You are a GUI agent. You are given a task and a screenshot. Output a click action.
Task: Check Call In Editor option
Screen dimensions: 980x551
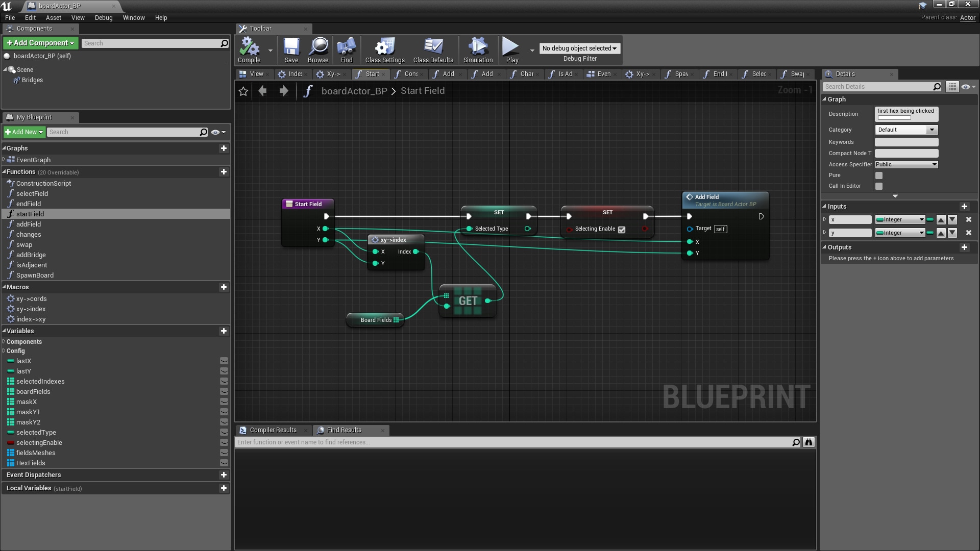[879, 186]
